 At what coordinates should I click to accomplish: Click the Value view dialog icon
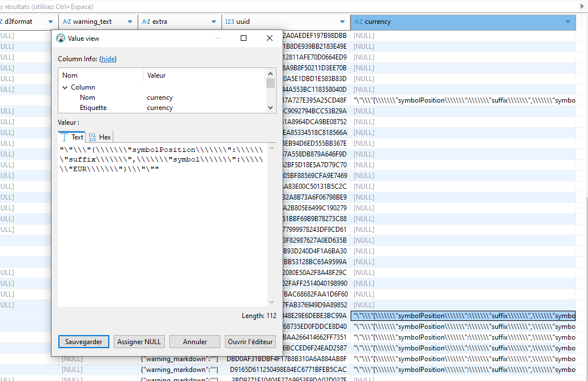61,39
